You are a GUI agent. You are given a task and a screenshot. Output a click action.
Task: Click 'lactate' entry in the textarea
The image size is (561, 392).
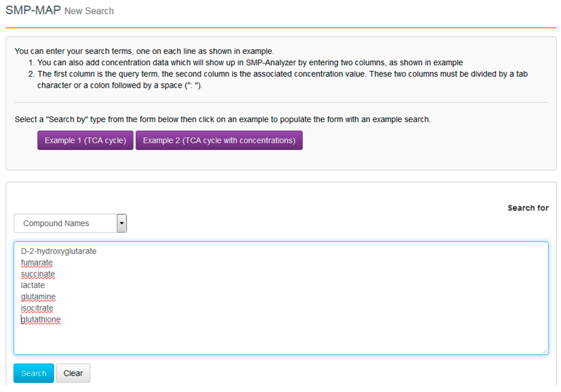pyautogui.click(x=33, y=285)
